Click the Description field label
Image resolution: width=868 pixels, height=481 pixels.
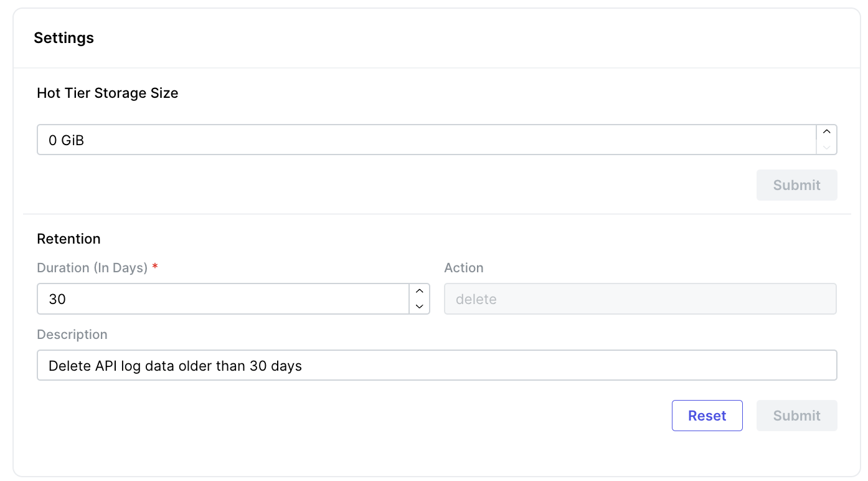point(72,335)
